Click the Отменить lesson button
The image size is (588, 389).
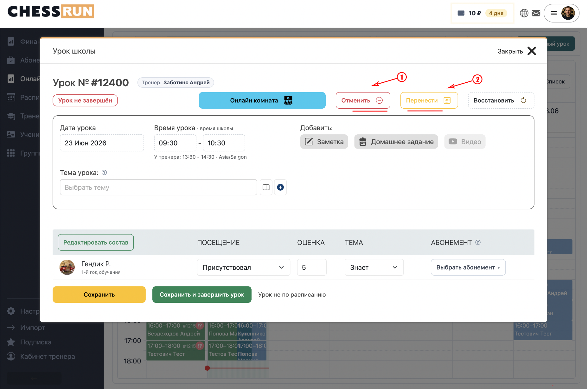point(363,100)
